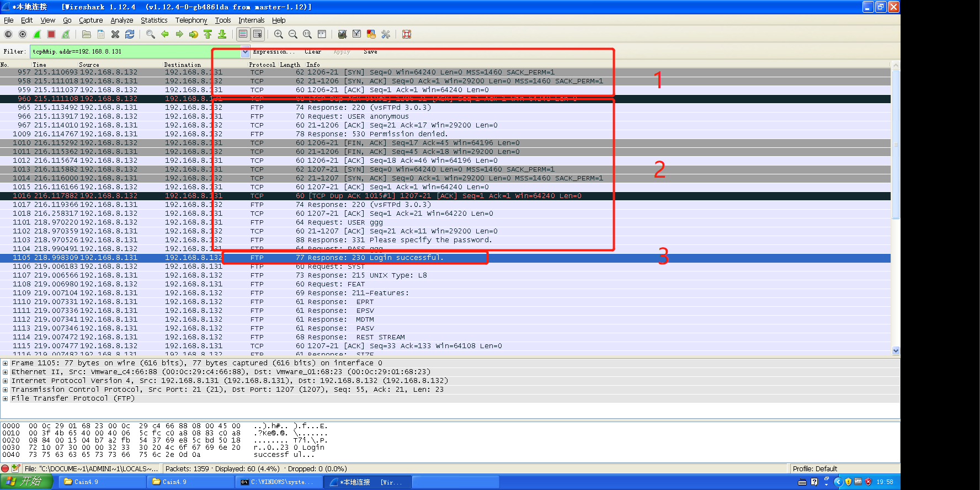Start a new live capture
The height and width of the screenshot is (490, 980).
tap(37, 34)
